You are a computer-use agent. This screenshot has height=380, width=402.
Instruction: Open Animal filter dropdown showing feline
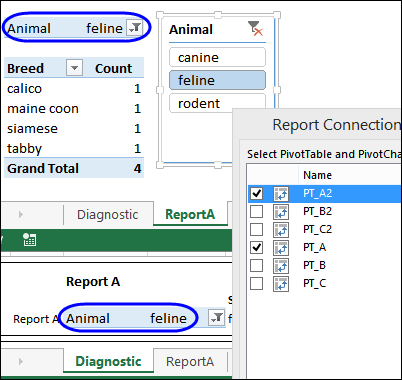click(x=135, y=28)
